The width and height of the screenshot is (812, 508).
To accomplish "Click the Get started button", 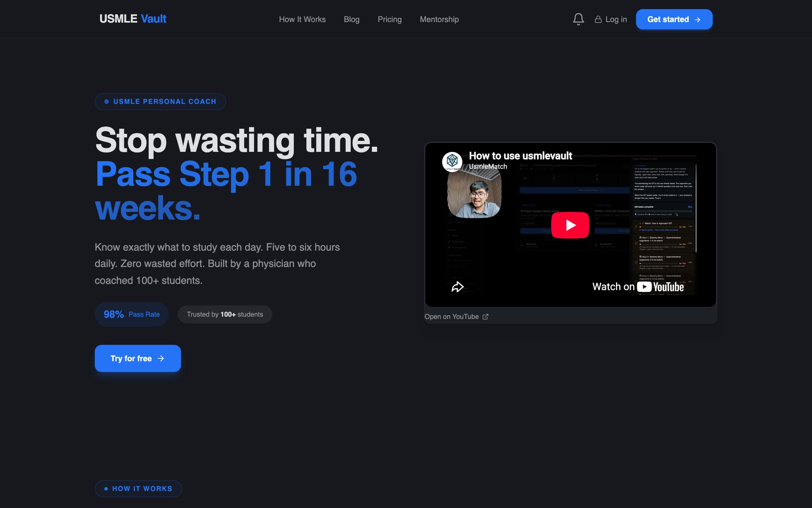I will click(674, 19).
